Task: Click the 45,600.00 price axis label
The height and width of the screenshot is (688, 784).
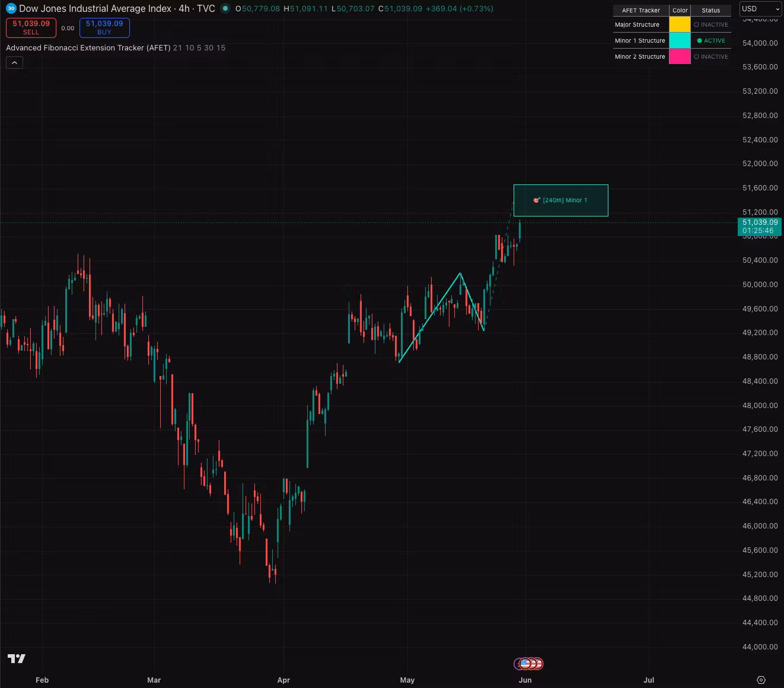Action: pyautogui.click(x=760, y=550)
